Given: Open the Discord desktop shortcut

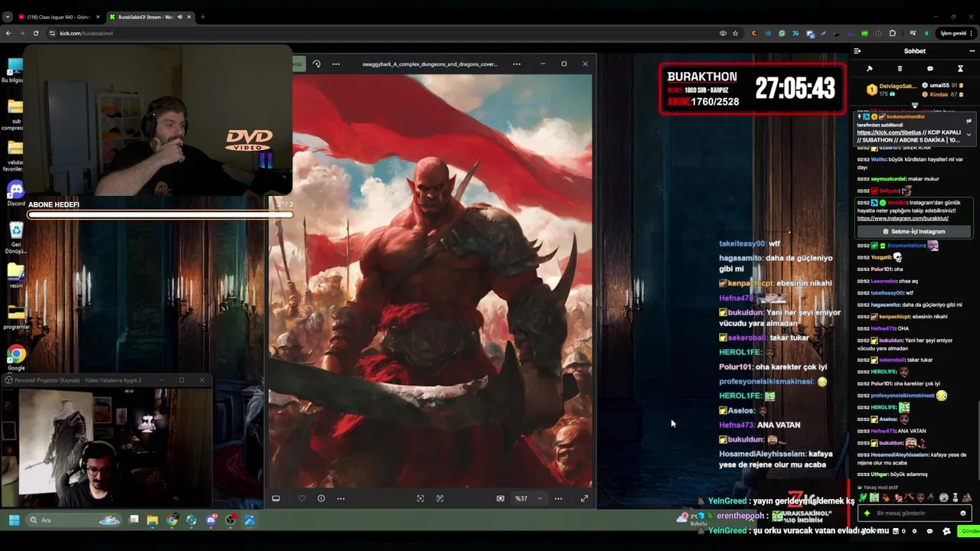Looking at the screenshot, I should coord(16,192).
